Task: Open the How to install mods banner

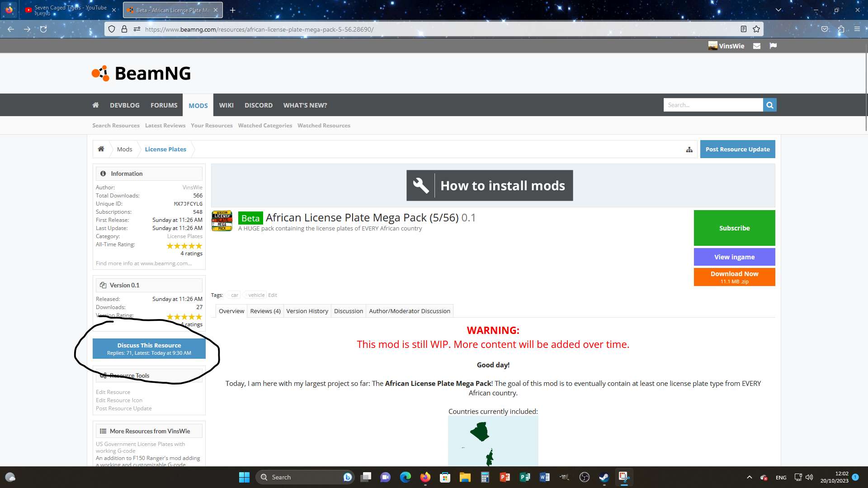Action: point(490,185)
